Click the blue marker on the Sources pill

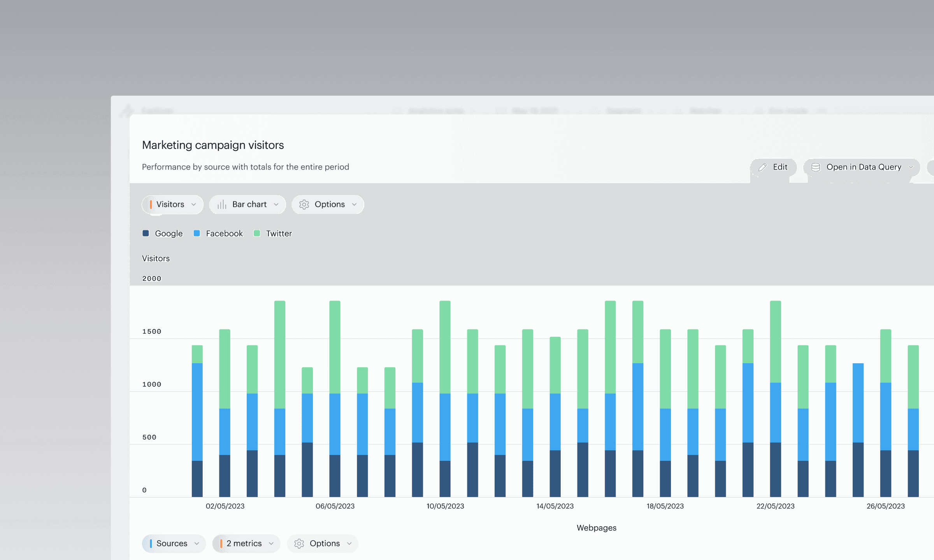coord(151,544)
